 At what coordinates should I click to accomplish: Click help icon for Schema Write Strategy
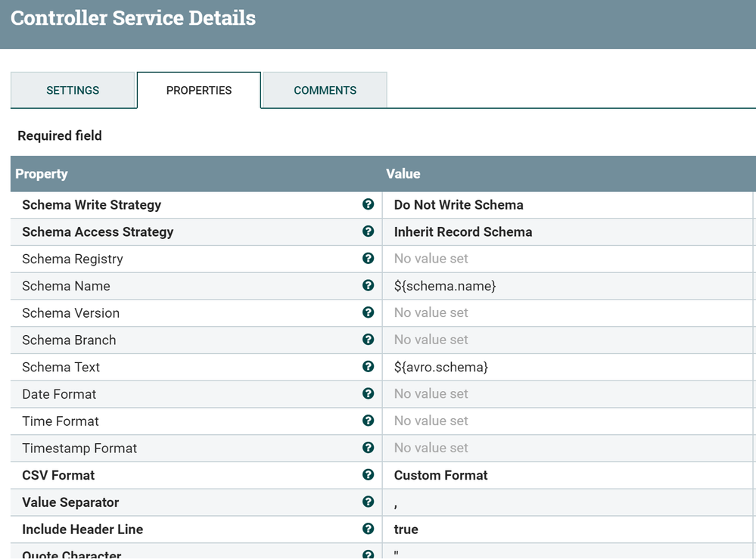coord(369,204)
